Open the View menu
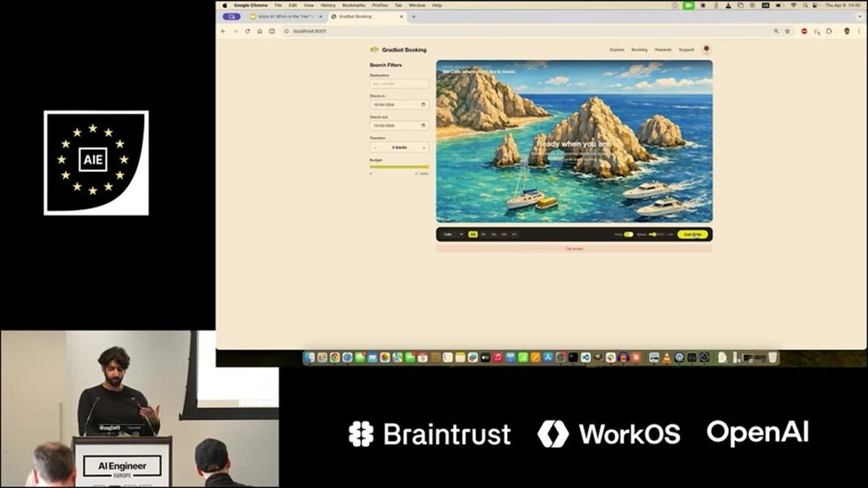The height and width of the screenshot is (488, 868). pyautogui.click(x=309, y=5)
